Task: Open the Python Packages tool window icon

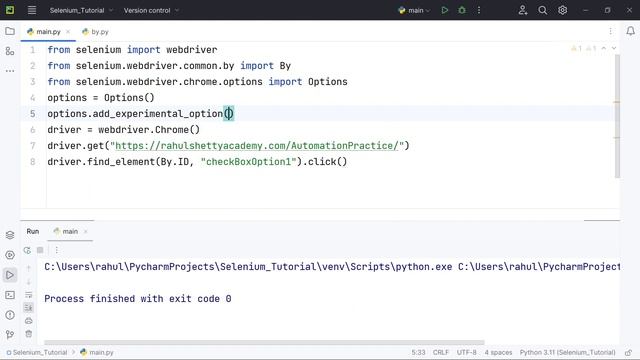Action: (x=10, y=235)
